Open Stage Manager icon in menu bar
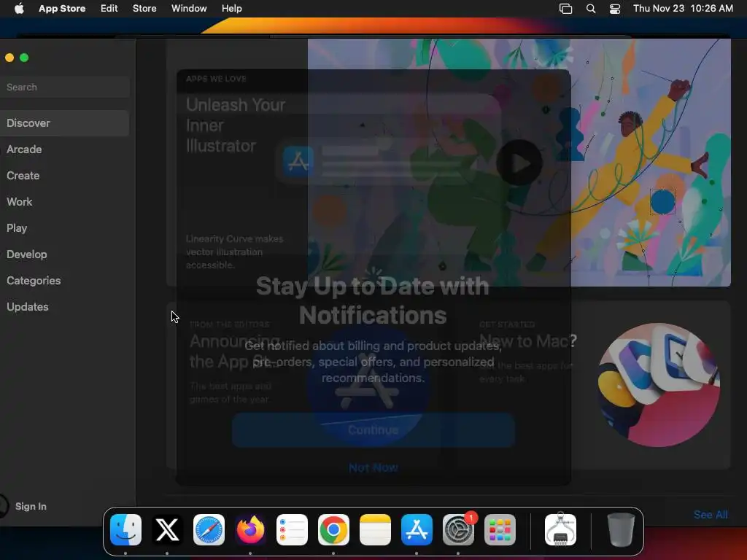The width and height of the screenshot is (747, 560). point(565,9)
